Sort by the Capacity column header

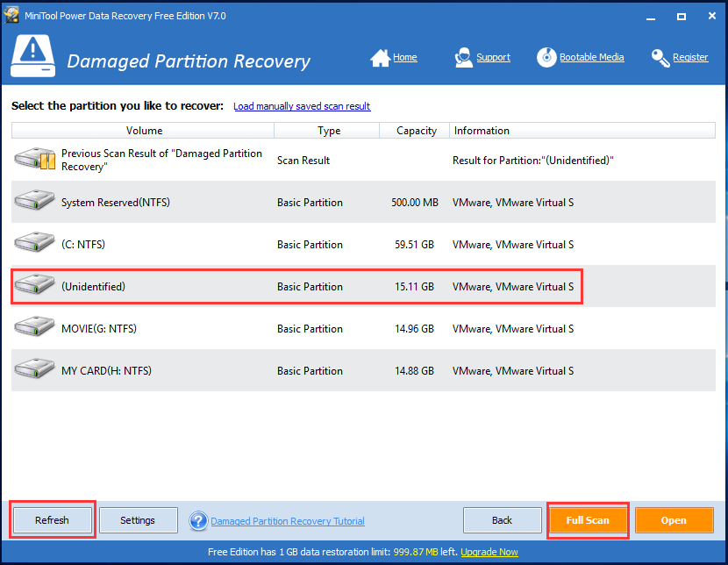tap(415, 131)
